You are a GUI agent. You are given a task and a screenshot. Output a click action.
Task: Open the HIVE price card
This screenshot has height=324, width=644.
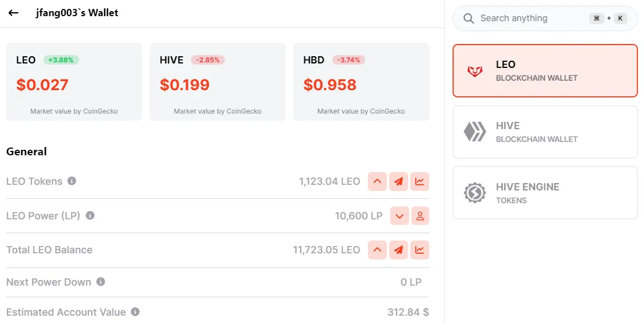pos(218,82)
